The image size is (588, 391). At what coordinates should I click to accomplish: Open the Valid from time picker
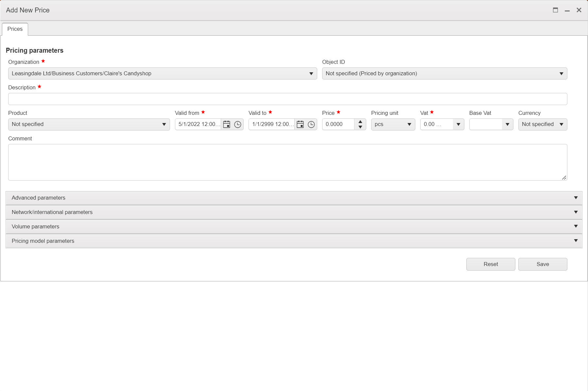238,124
